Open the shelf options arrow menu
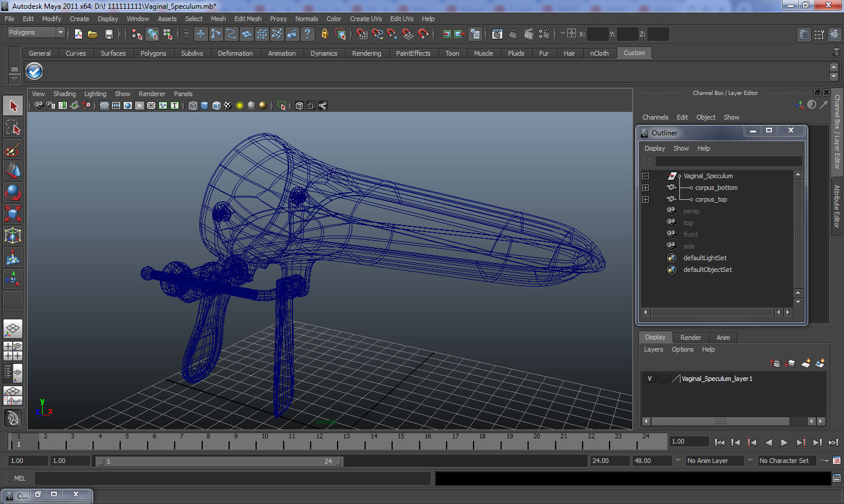The width and height of the screenshot is (844, 504). pos(14,77)
